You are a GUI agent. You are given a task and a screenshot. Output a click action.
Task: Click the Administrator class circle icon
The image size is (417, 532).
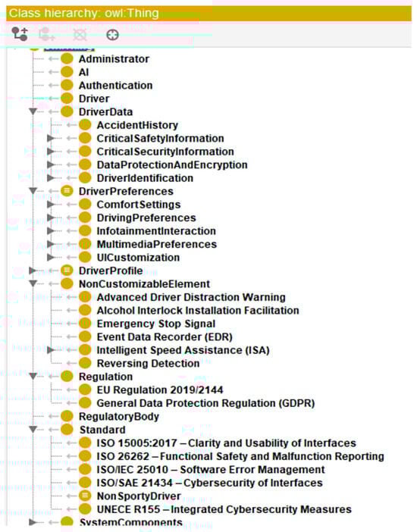67,58
